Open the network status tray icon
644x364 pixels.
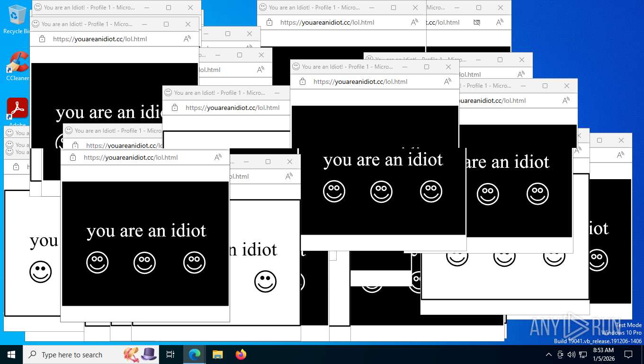point(583,355)
